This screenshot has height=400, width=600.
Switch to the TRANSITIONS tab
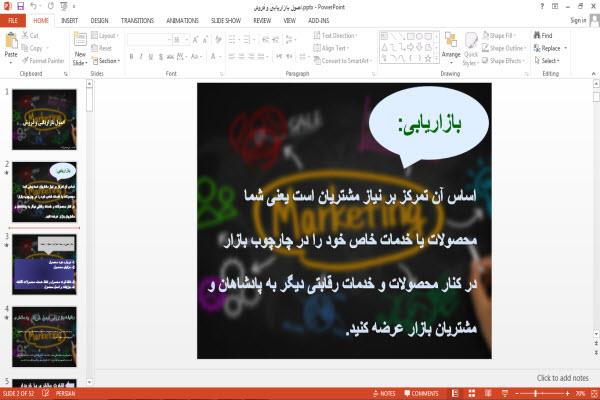pyautogui.click(x=137, y=21)
